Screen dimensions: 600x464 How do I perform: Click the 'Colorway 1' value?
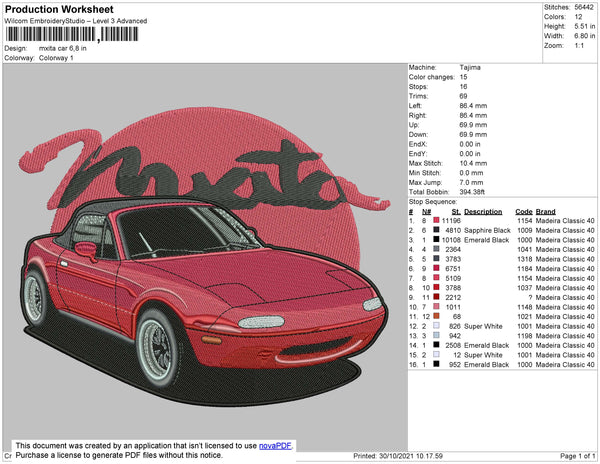tap(56, 58)
